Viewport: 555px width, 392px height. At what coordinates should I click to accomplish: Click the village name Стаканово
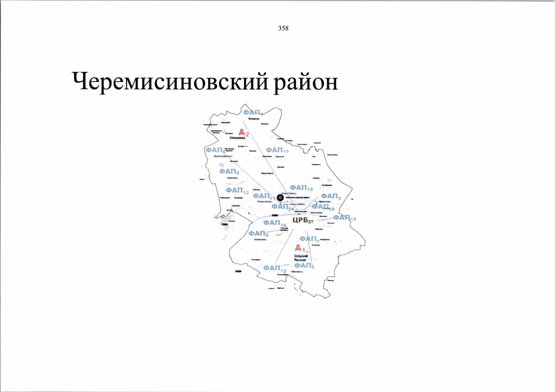[237, 138]
